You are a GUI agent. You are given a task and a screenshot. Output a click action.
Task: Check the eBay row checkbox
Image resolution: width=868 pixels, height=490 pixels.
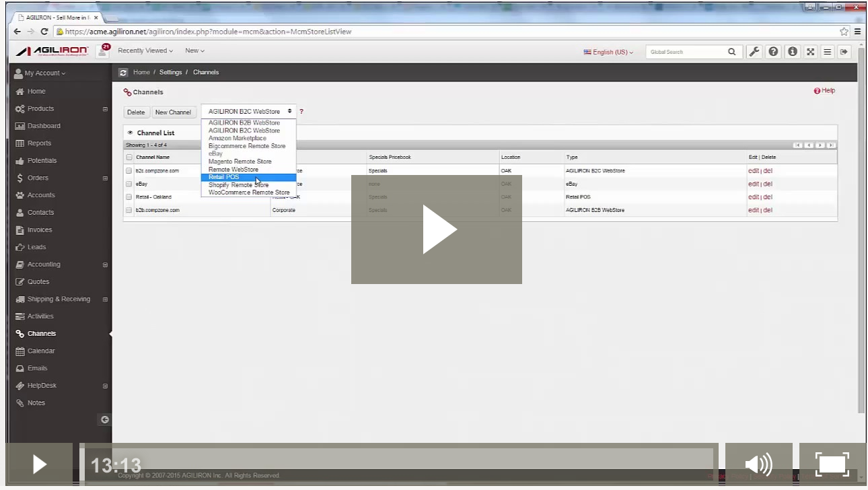tap(129, 184)
